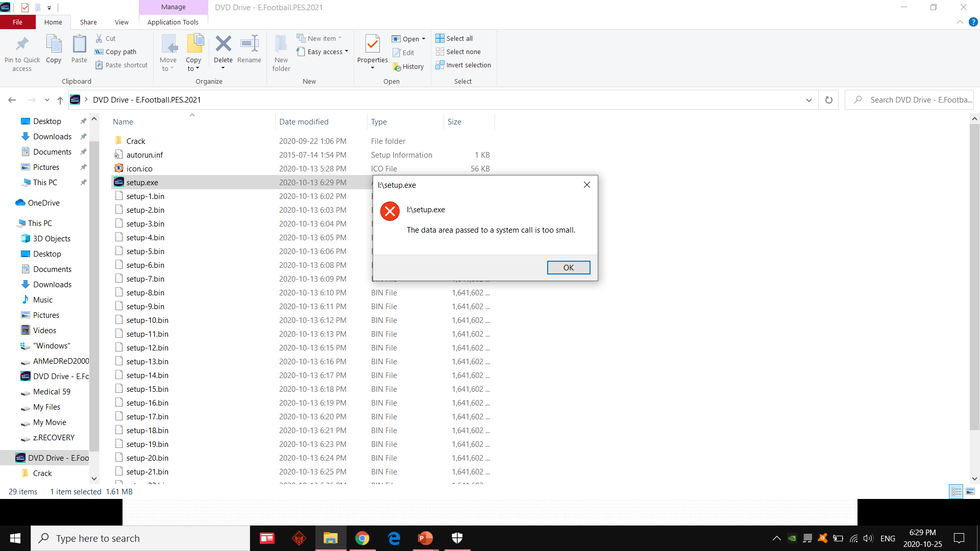Select autorun.inf in the file list
The width and height of the screenshot is (980, 551).
(144, 155)
